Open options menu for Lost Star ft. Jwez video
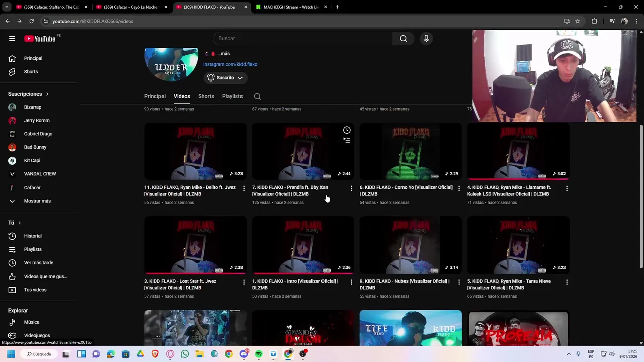 [244, 282]
